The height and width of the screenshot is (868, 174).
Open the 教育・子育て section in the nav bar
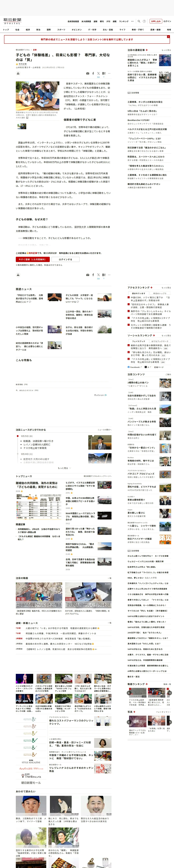click(x=138, y=30)
